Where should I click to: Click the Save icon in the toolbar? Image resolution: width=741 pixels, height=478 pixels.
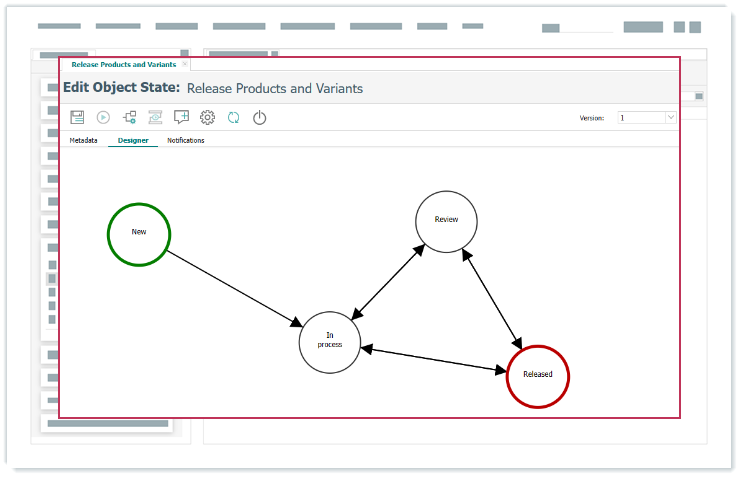click(77, 117)
